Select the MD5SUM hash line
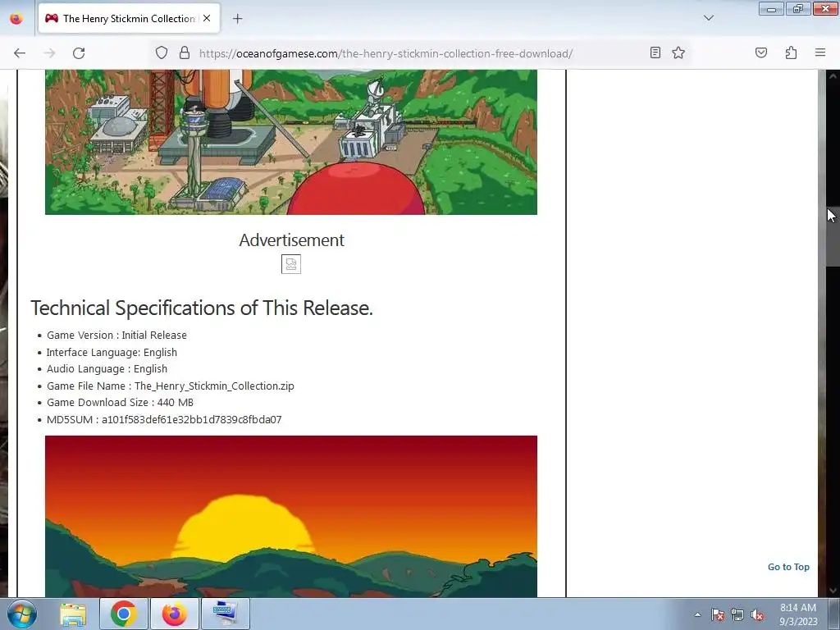The width and height of the screenshot is (840, 630). 164,420
